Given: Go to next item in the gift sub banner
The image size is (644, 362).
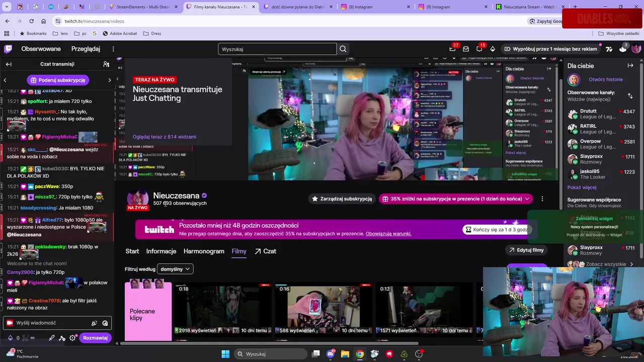Looking at the screenshot, I should [109, 80].
